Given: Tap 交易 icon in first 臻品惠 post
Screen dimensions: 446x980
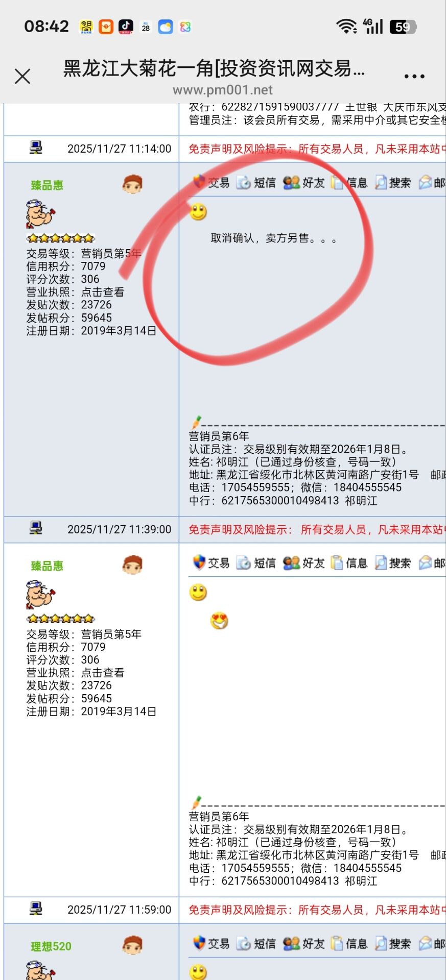Looking at the screenshot, I should tap(211, 182).
